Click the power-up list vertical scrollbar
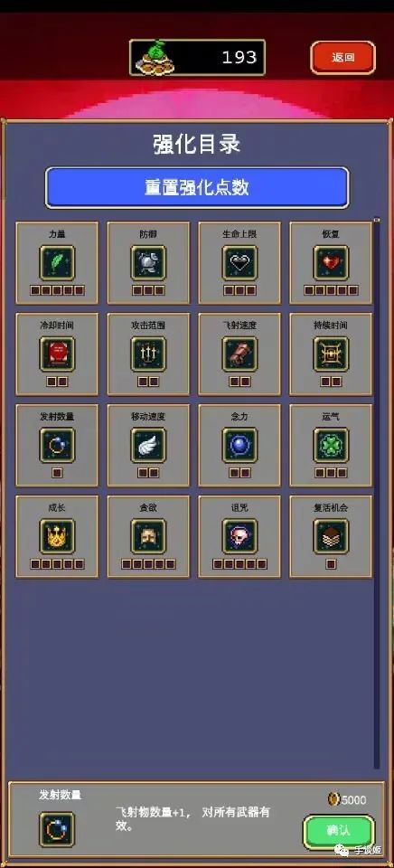Image resolution: width=394 pixels, height=868 pixels. point(377,493)
